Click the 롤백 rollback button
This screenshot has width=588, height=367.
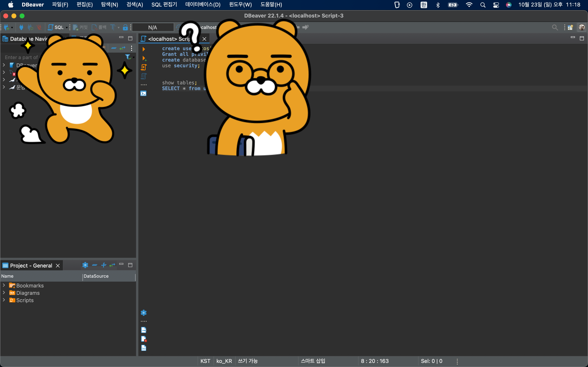[99, 28]
